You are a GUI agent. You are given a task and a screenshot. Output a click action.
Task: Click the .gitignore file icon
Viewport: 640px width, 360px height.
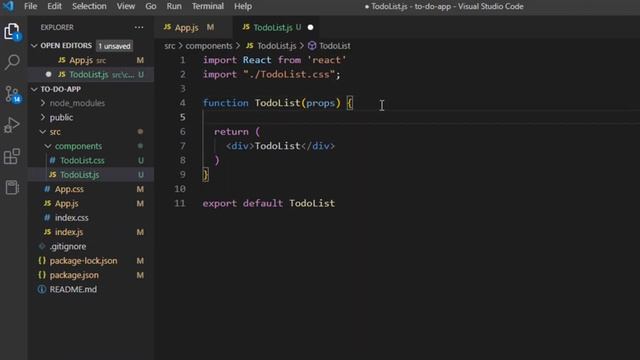pos(42,246)
